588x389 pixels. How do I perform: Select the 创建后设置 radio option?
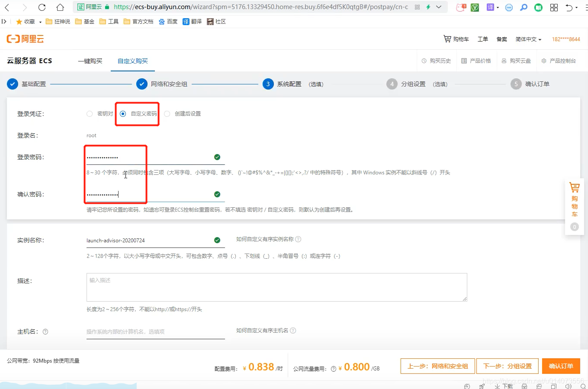click(x=167, y=114)
